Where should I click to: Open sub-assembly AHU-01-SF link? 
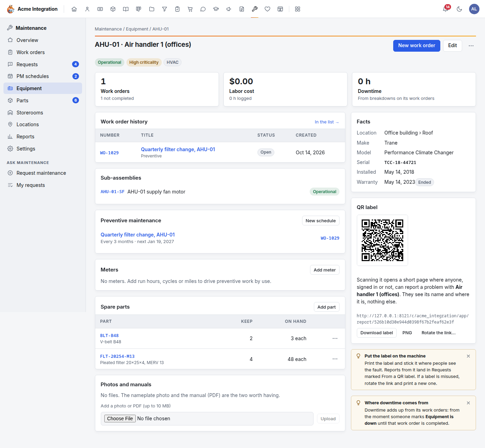113,192
